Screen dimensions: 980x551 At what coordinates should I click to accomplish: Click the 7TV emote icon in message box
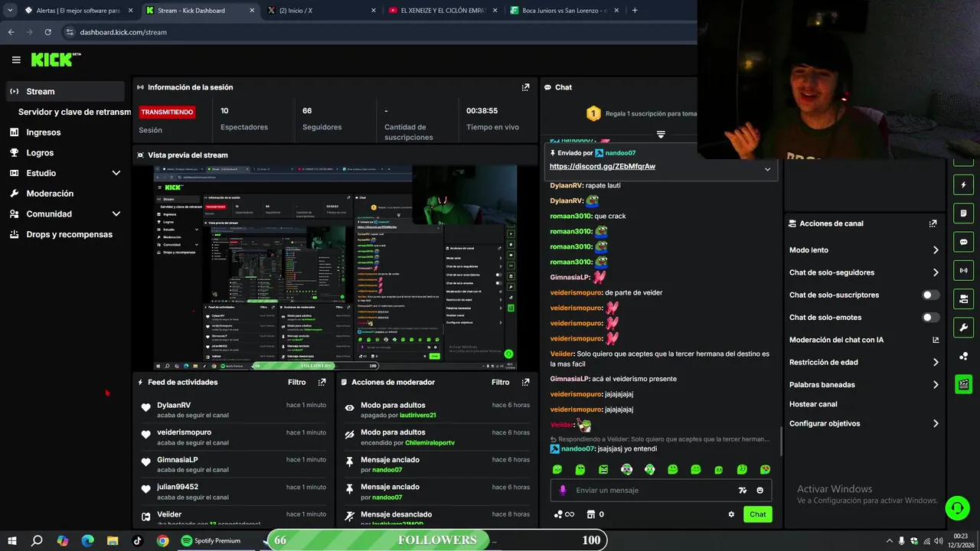point(742,491)
